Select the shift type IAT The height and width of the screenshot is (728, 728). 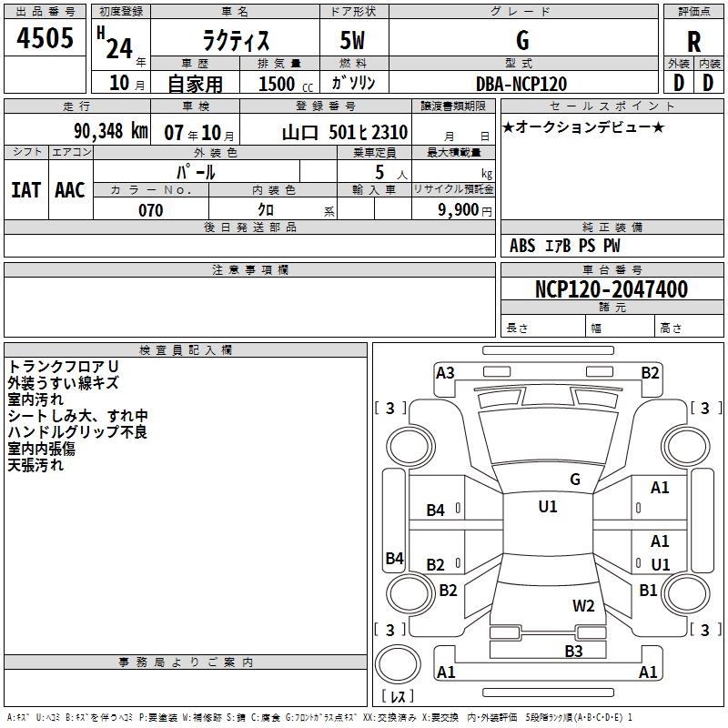[25, 190]
